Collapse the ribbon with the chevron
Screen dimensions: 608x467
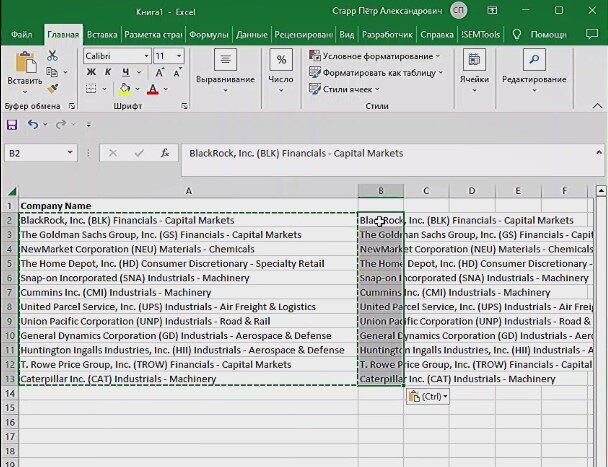tap(598, 106)
